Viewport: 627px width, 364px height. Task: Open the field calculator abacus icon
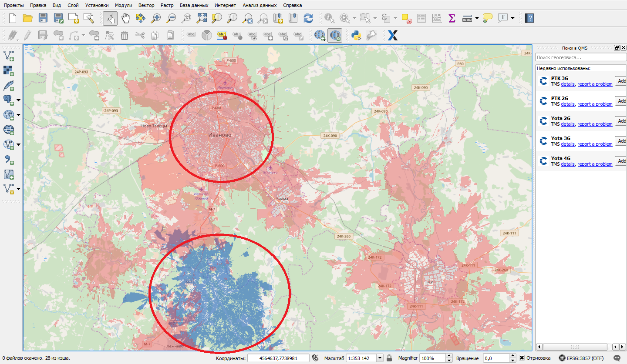[436, 18]
